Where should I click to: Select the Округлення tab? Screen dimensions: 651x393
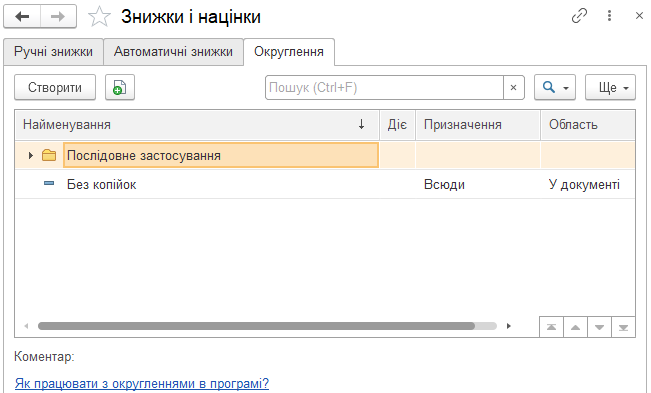pyautogui.click(x=289, y=52)
